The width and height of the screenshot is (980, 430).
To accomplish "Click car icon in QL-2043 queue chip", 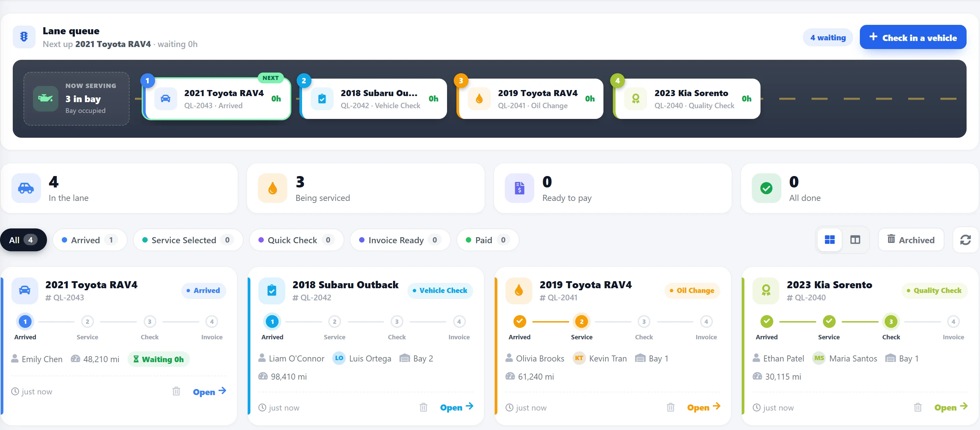I will pos(165,99).
